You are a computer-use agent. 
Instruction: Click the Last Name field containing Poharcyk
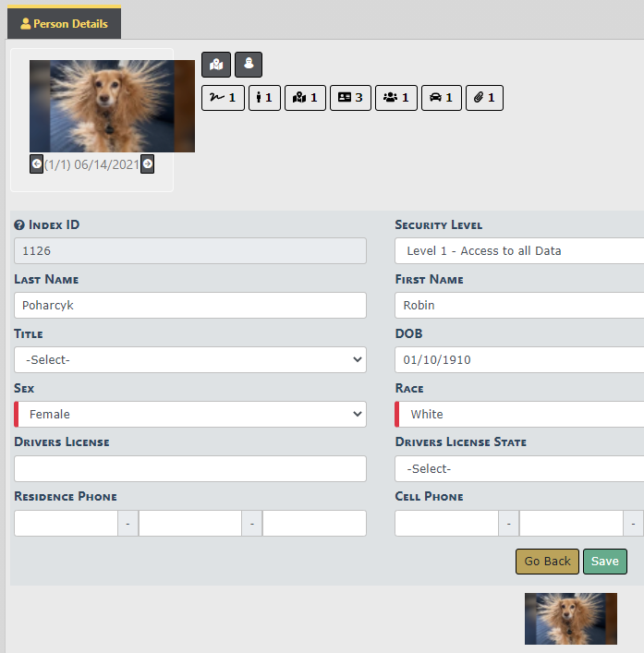pyautogui.click(x=189, y=306)
